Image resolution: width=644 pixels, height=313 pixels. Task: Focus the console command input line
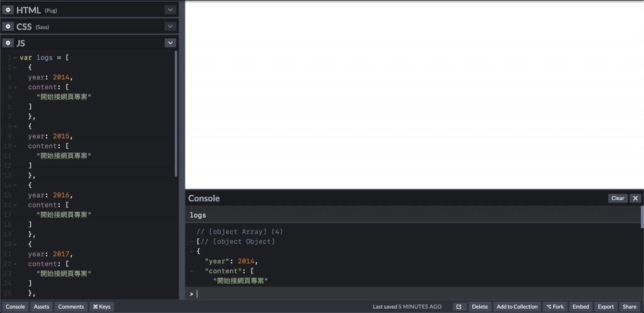click(x=414, y=294)
